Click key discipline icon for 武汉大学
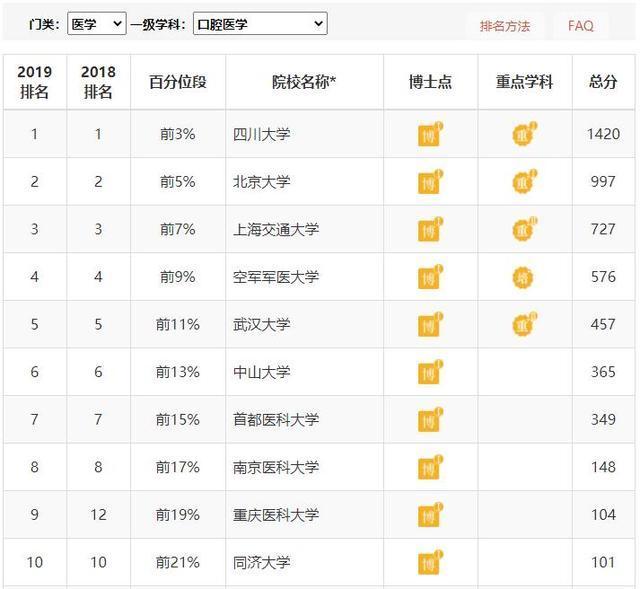This screenshot has width=640, height=589. [x=523, y=325]
